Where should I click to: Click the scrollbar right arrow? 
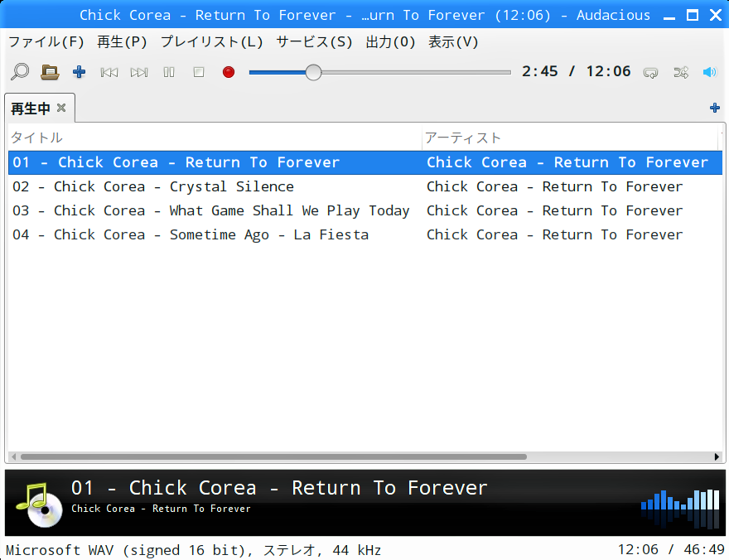pos(717,456)
